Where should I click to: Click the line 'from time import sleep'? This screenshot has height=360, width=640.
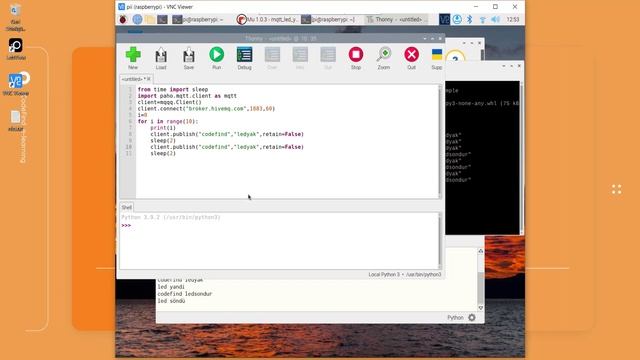(x=173, y=89)
